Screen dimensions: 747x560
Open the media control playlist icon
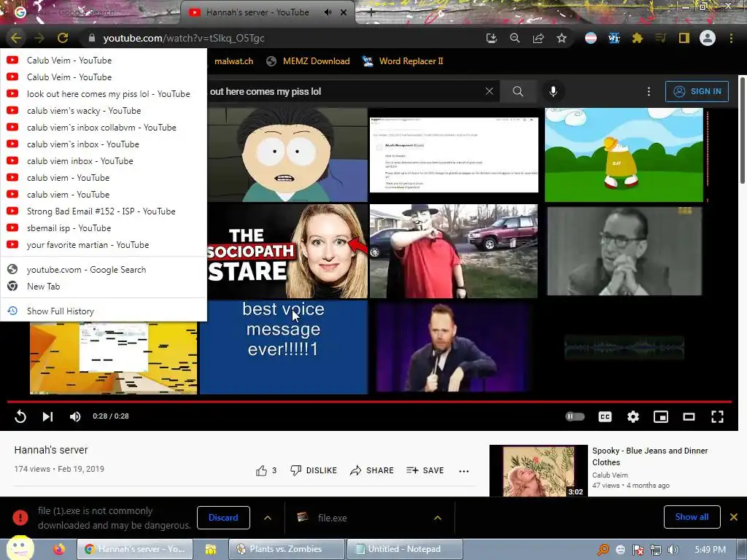661,38
